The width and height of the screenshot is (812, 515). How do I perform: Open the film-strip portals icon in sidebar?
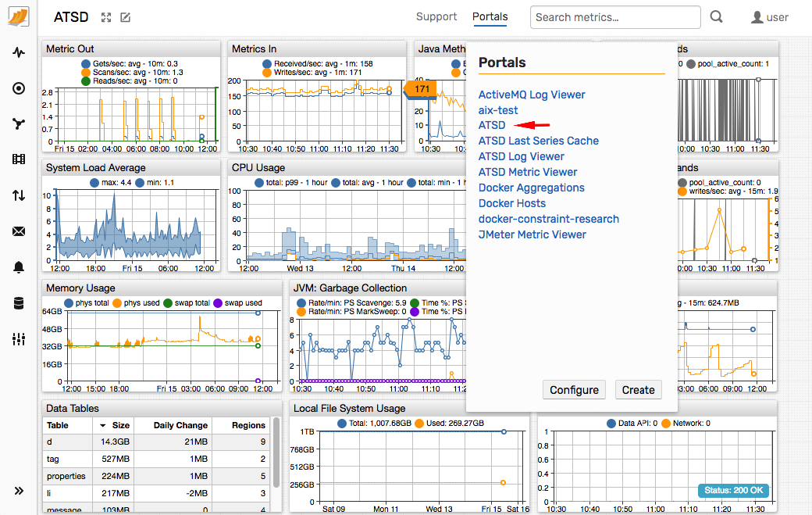19,159
